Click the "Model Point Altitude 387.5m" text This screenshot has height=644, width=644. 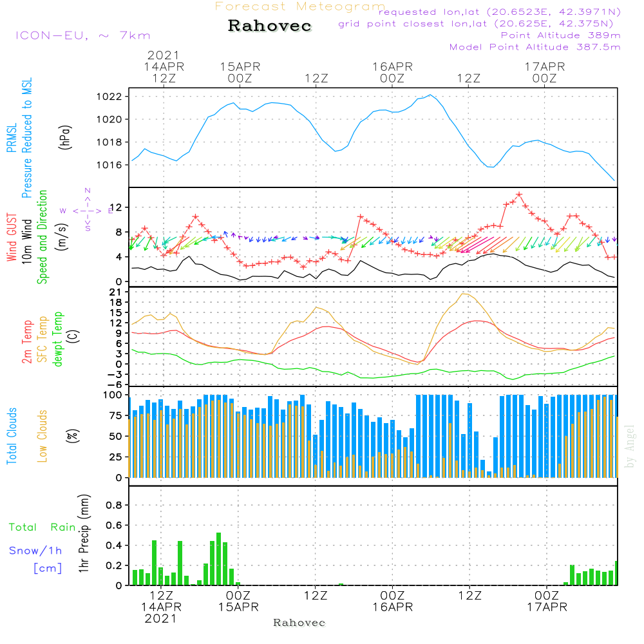(x=535, y=47)
